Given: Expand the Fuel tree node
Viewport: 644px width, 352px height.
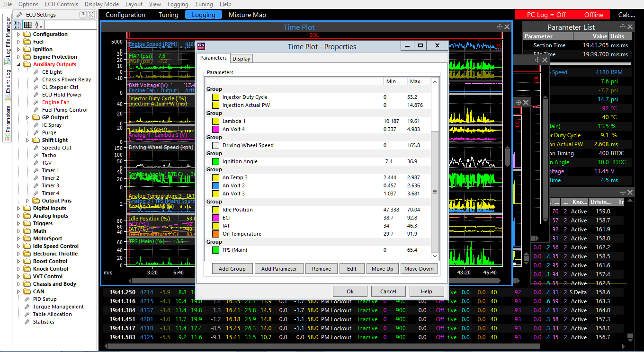Looking at the screenshot, I should [19, 42].
